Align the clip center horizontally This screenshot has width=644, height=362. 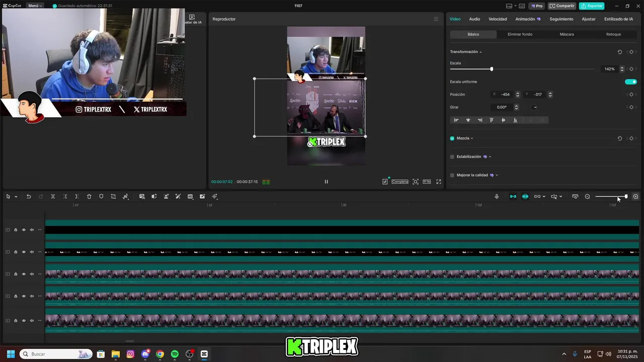468,120
